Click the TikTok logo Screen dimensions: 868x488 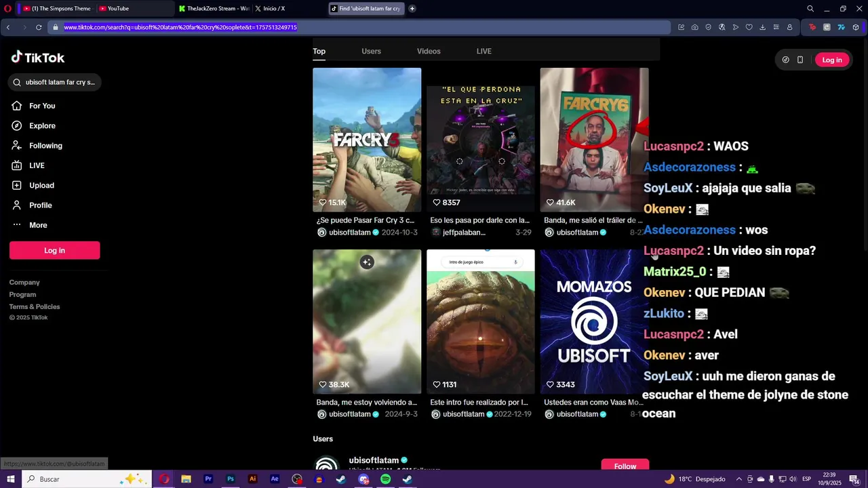[x=38, y=58]
